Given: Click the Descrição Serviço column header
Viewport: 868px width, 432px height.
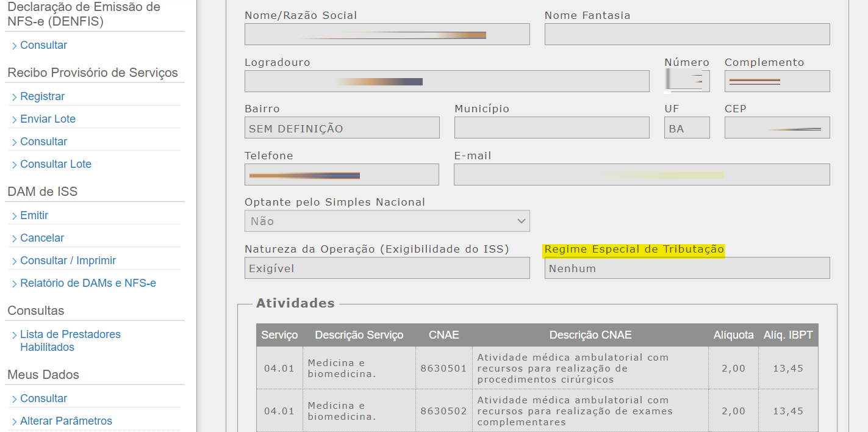Looking at the screenshot, I should [x=359, y=335].
